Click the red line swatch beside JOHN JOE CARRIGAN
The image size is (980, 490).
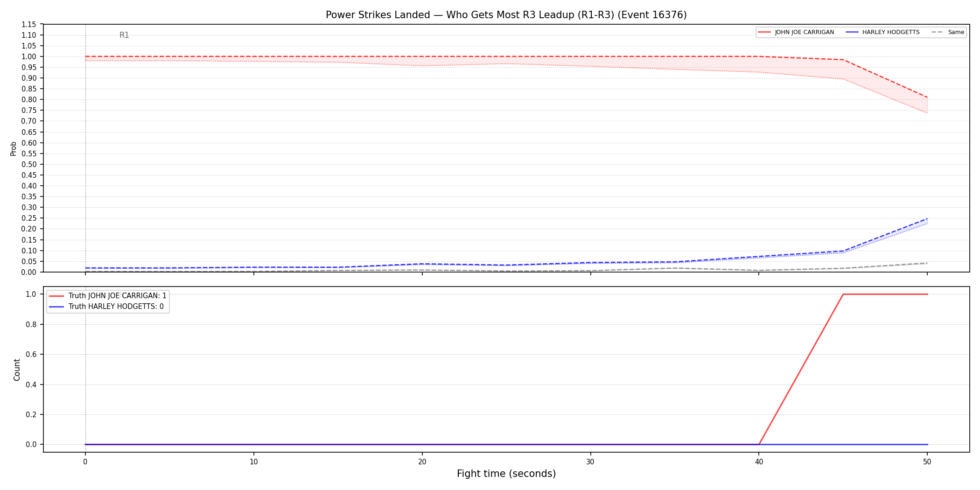(764, 32)
